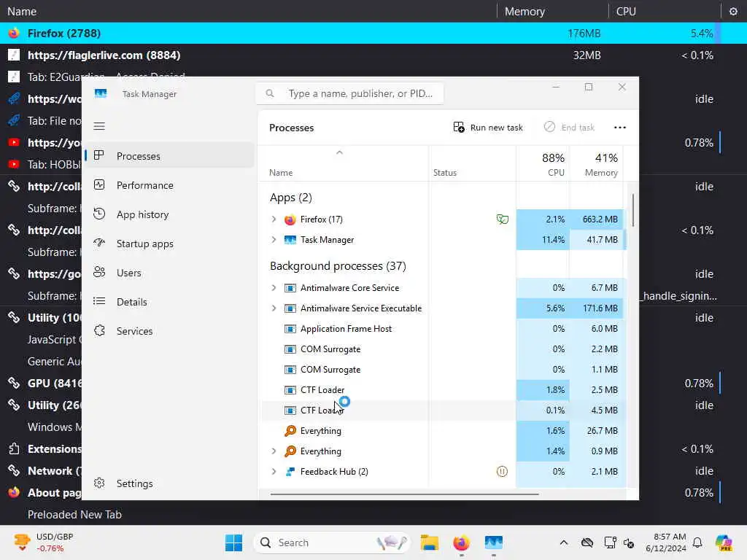This screenshot has width=747, height=560.
Task: Click the Feedback Hub process icon
Action: point(290,472)
